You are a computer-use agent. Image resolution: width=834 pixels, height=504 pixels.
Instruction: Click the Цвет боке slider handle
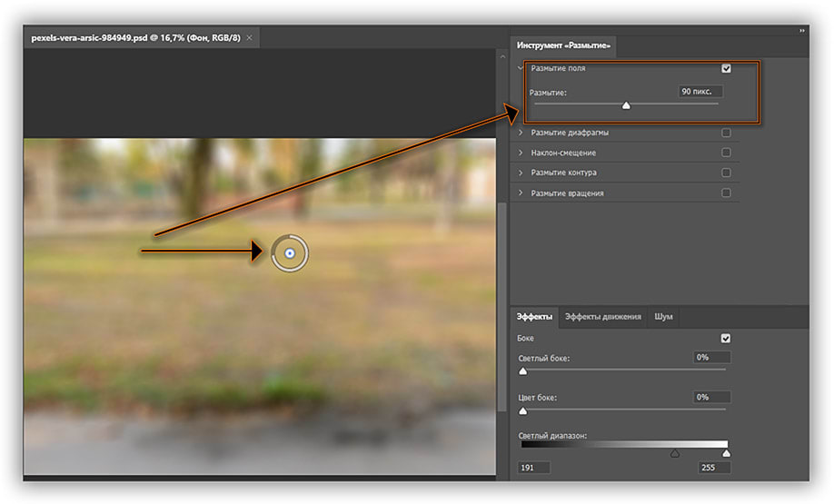tap(522, 410)
